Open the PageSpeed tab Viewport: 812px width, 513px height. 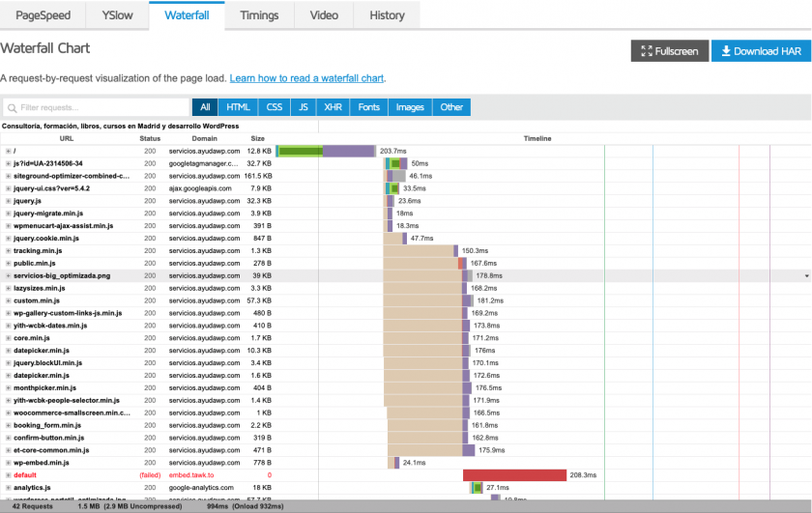click(41, 15)
